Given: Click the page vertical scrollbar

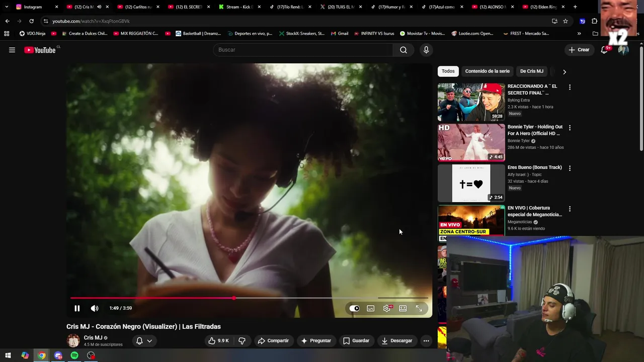Looking at the screenshot, I should click(x=641, y=99).
